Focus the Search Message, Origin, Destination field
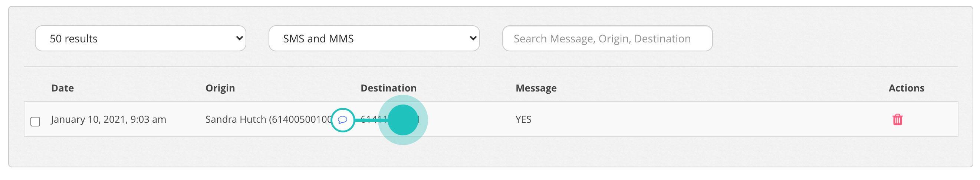 607,39
